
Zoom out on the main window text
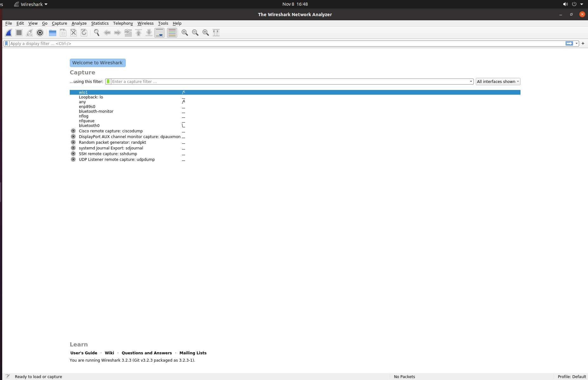[x=195, y=33]
